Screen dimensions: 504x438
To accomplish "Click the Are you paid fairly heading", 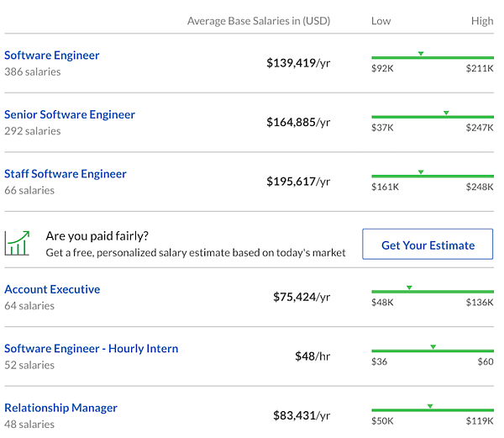I will (x=103, y=236).
